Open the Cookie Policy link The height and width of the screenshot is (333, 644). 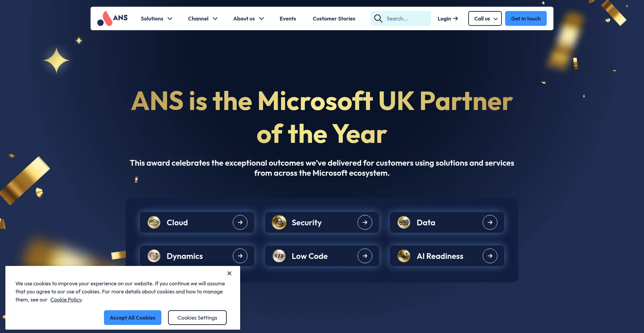coord(66,300)
